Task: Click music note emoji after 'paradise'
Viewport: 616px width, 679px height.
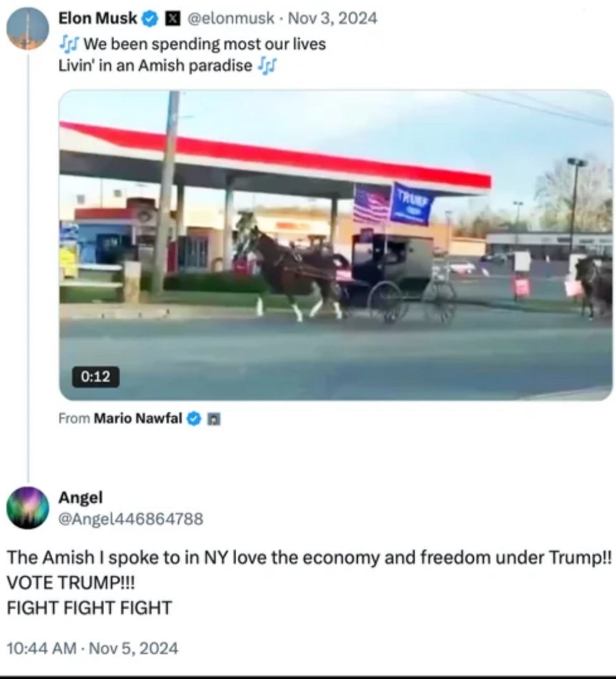Action: (x=267, y=66)
